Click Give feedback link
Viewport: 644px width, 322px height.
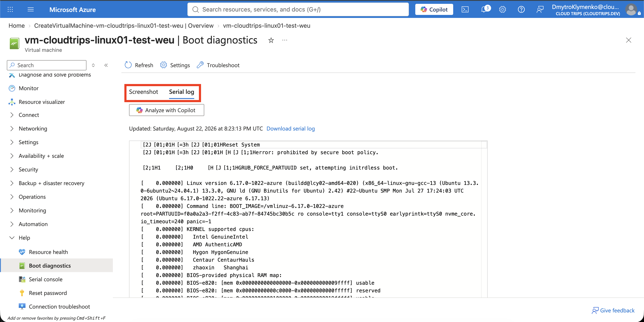pyautogui.click(x=613, y=310)
